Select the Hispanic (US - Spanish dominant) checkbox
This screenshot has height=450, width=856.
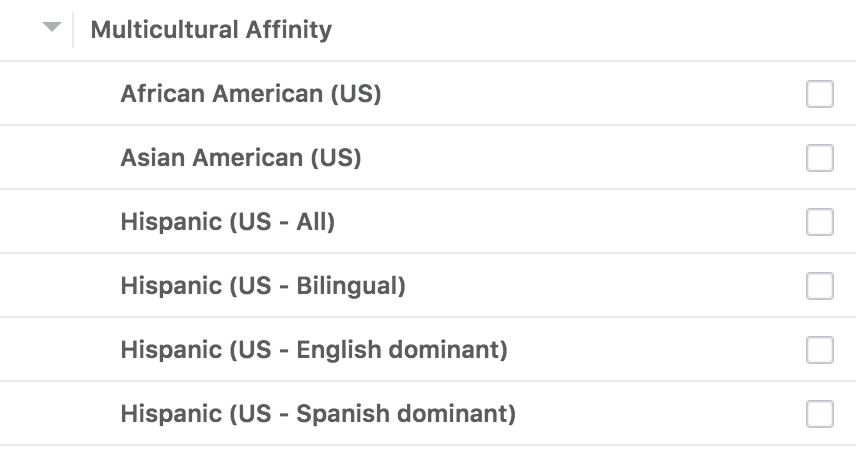coord(819,414)
